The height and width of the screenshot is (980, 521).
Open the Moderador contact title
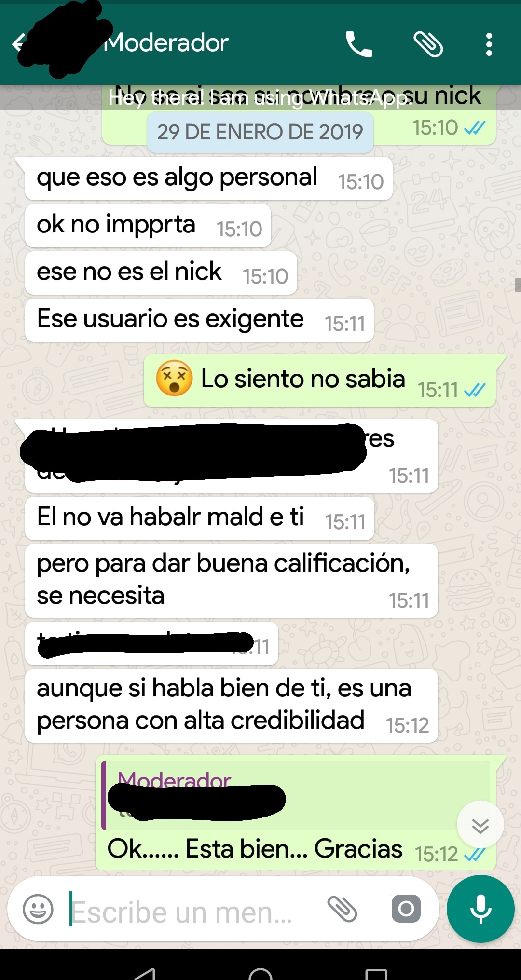pyautogui.click(x=166, y=43)
